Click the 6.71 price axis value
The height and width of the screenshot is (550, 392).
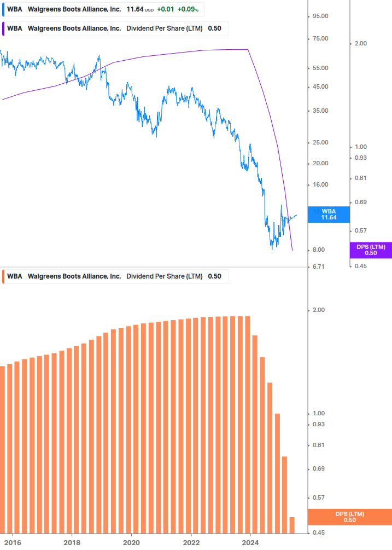coord(318,267)
